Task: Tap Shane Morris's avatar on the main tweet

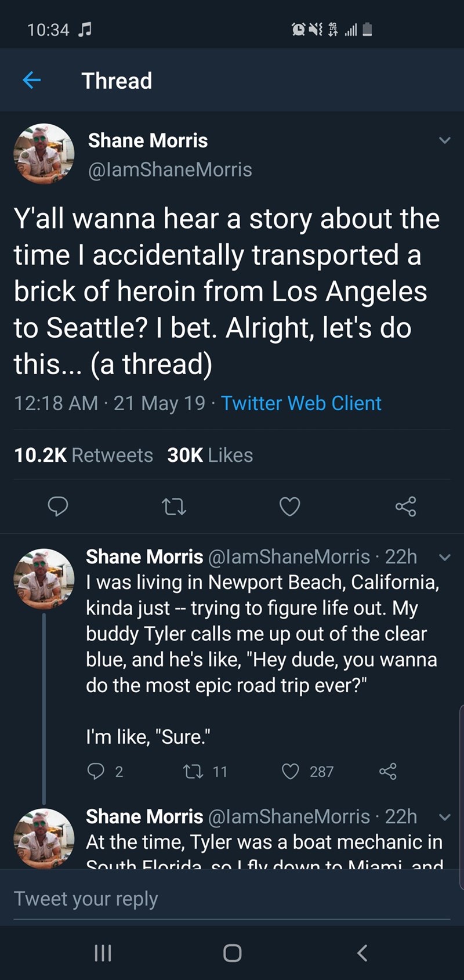Action: (44, 153)
